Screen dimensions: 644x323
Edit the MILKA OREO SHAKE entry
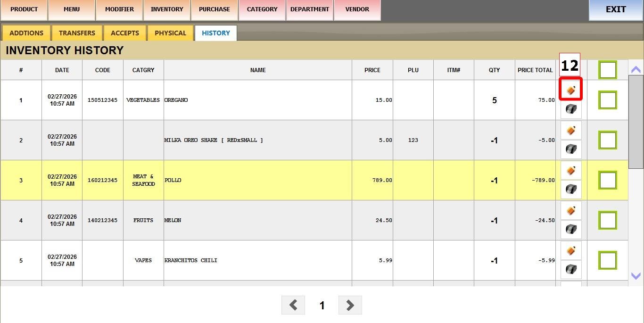pyautogui.click(x=570, y=130)
